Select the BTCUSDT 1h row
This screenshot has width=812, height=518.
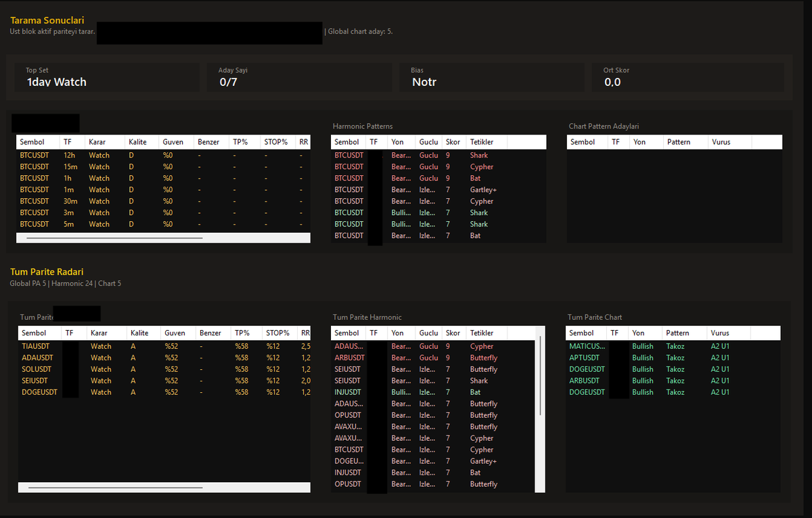pos(163,178)
